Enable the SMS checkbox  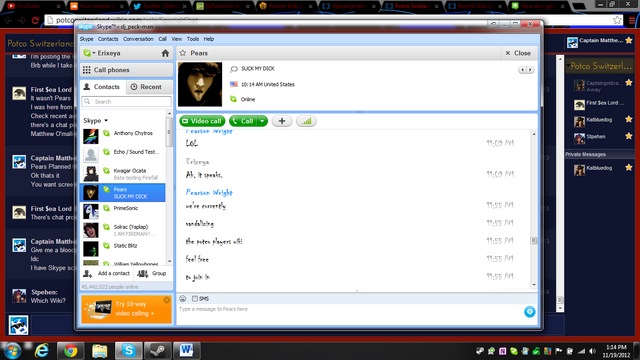pos(195,299)
